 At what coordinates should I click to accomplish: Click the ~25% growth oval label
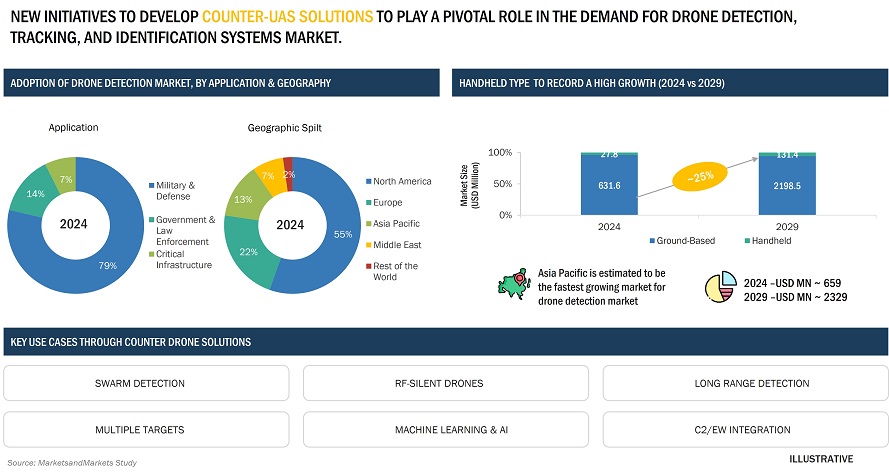pos(700,178)
